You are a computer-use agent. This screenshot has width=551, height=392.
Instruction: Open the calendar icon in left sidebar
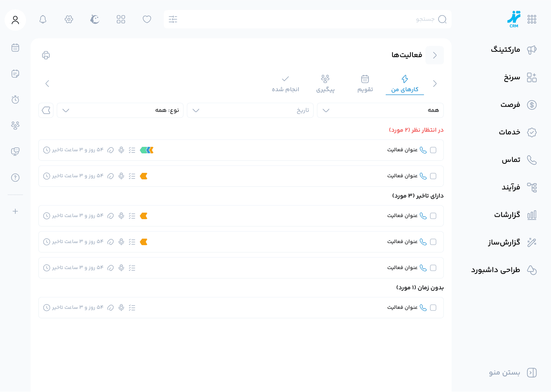click(15, 47)
